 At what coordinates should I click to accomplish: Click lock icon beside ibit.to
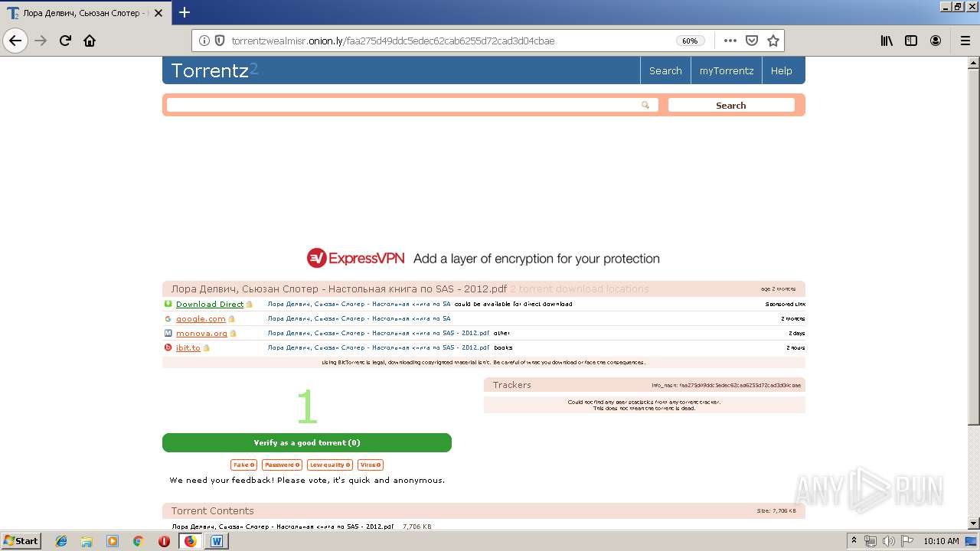(206, 347)
